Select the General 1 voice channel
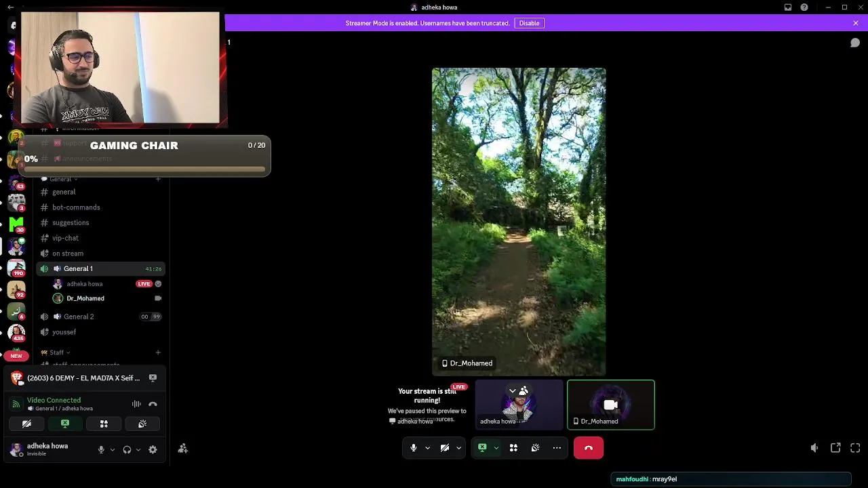This screenshot has height=488, width=868. [100, 268]
